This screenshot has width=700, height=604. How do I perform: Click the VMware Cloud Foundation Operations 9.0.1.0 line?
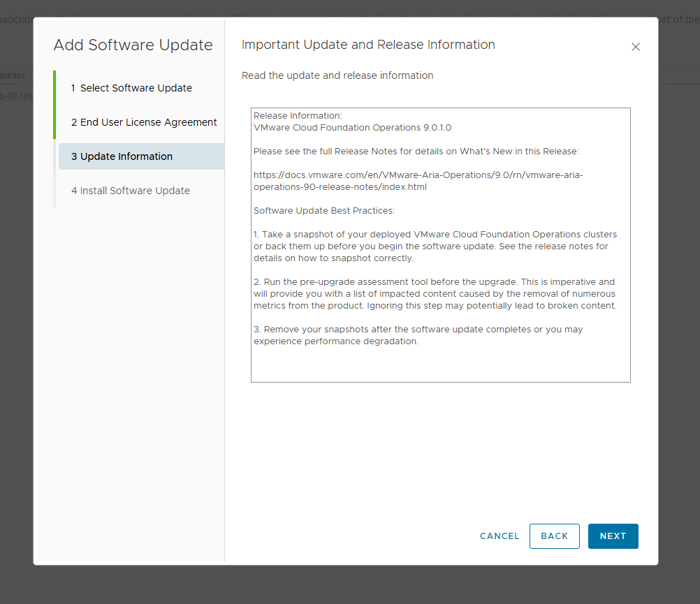pyautogui.click(x=352, y=128)
